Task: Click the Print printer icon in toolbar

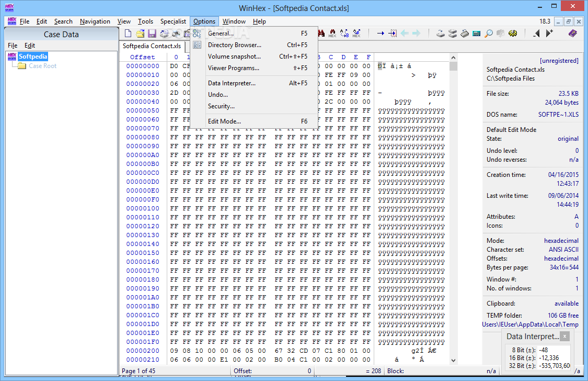Action: point(176,33)
